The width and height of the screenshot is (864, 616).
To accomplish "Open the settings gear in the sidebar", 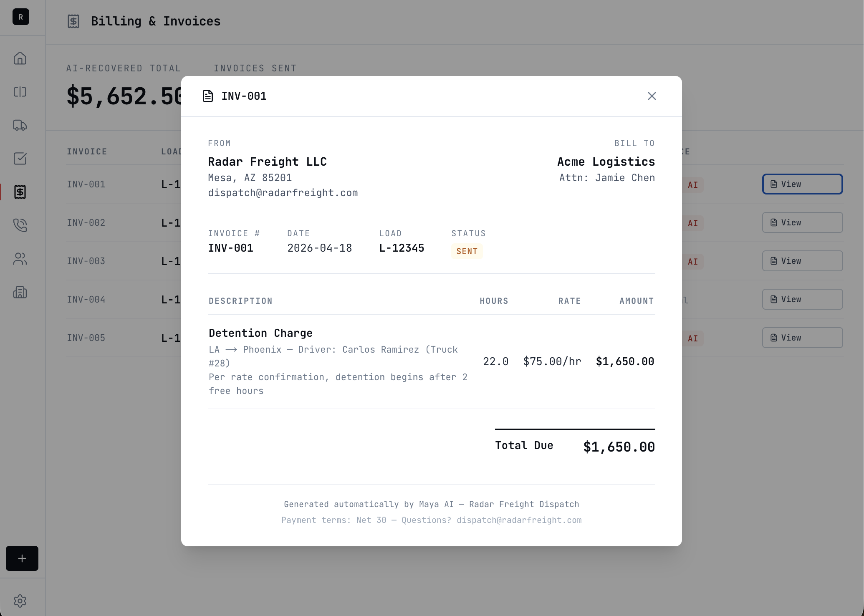I will tap(20, 601).
